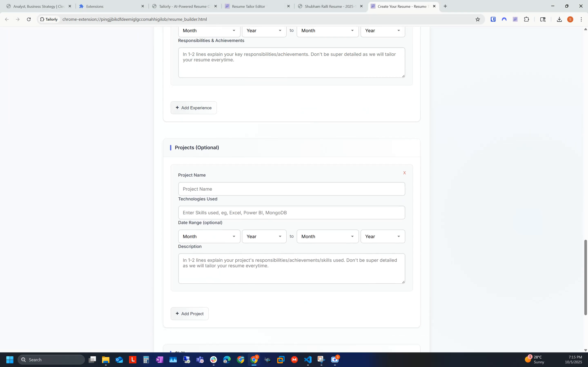The width and height of the screenshot is (588, 367).
Task: Click the Add Experience button
Action: click(193, 107)
